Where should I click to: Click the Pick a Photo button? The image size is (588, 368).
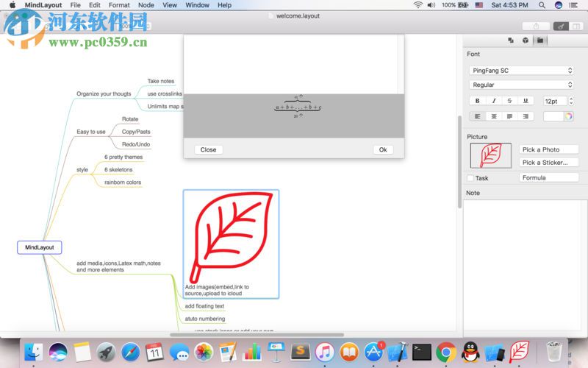[549, 149]
